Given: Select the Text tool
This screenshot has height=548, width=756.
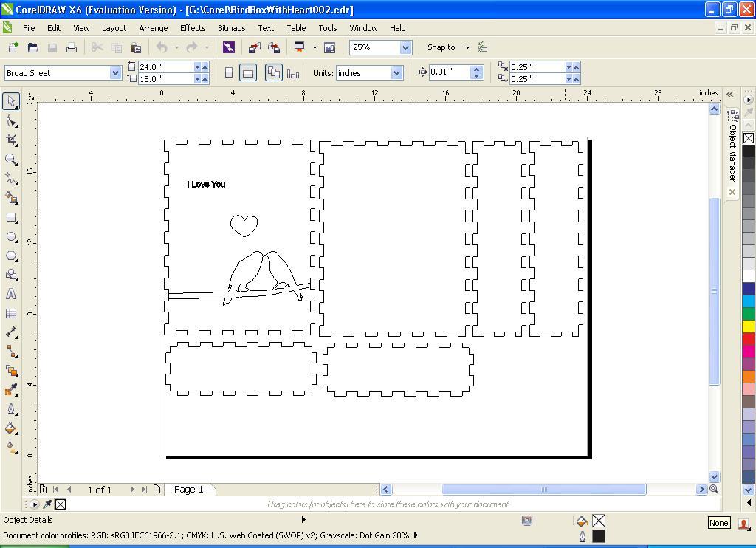Looking at the screenshot, I should (10, 294).
